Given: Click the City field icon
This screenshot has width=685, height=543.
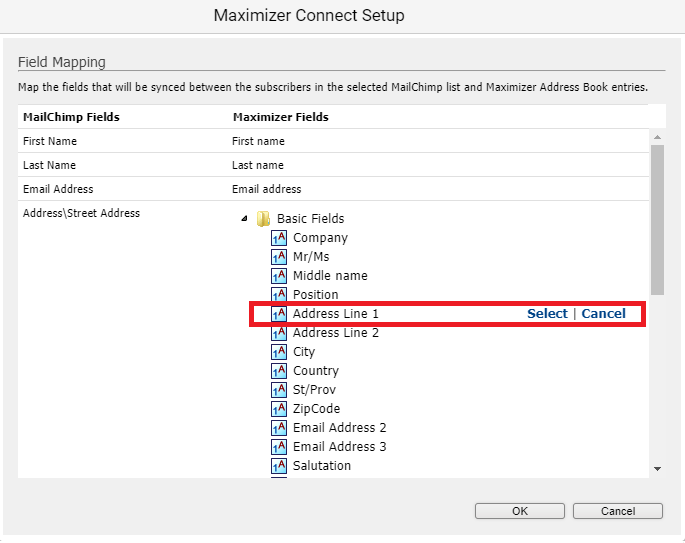Looking at the screenshot, I should (279, 352).
